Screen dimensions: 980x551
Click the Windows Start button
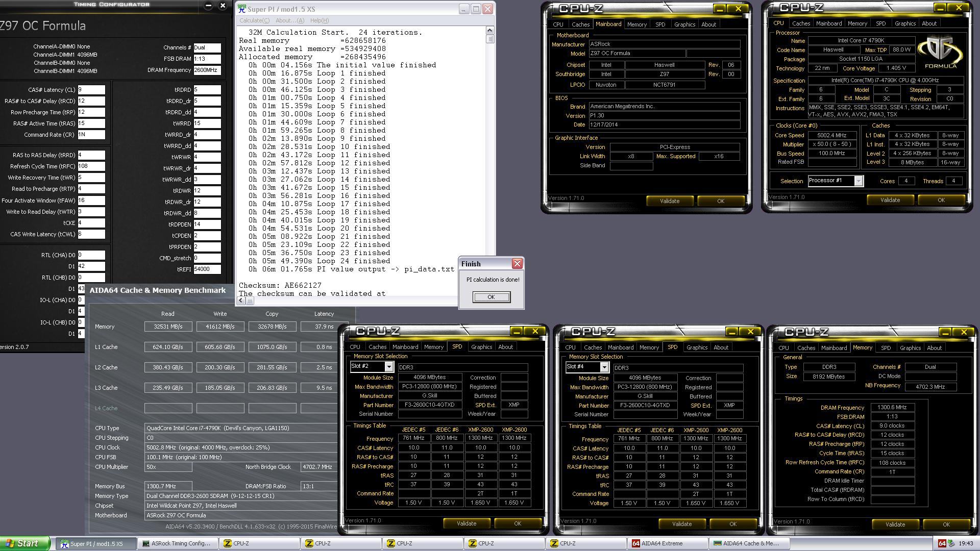[x=24, y=544]
